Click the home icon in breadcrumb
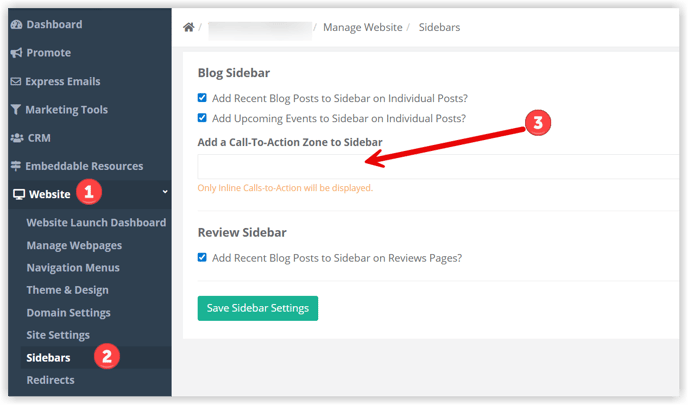The height and width of the screenshot is (405, 688). 188,27
